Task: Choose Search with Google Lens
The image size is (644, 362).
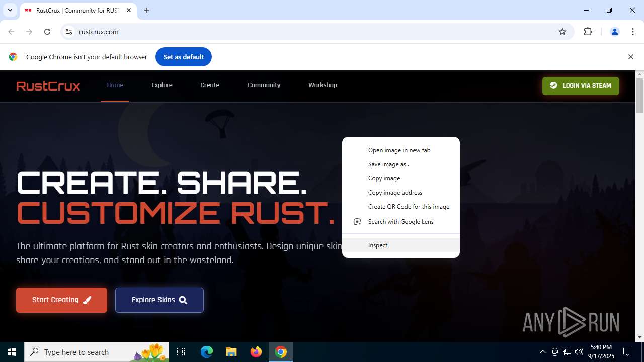Action: 401,222
